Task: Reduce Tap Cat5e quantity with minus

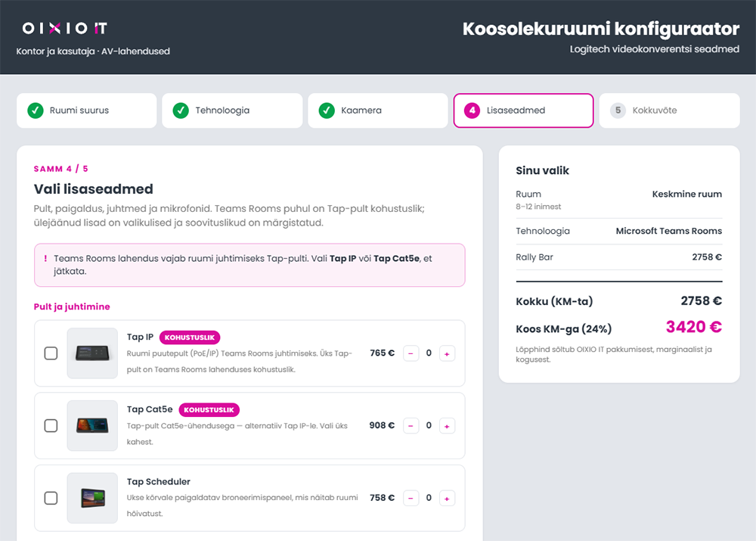Action: tap(411, 426)
